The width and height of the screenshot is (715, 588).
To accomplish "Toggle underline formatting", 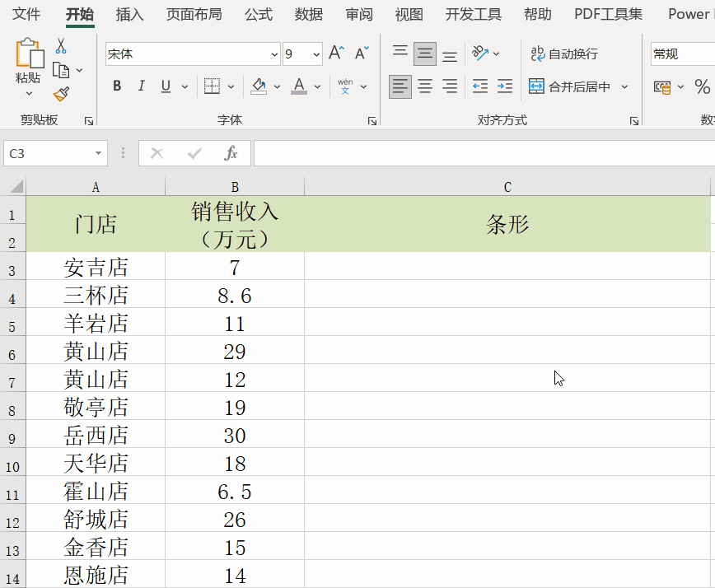I will (166, 86).
